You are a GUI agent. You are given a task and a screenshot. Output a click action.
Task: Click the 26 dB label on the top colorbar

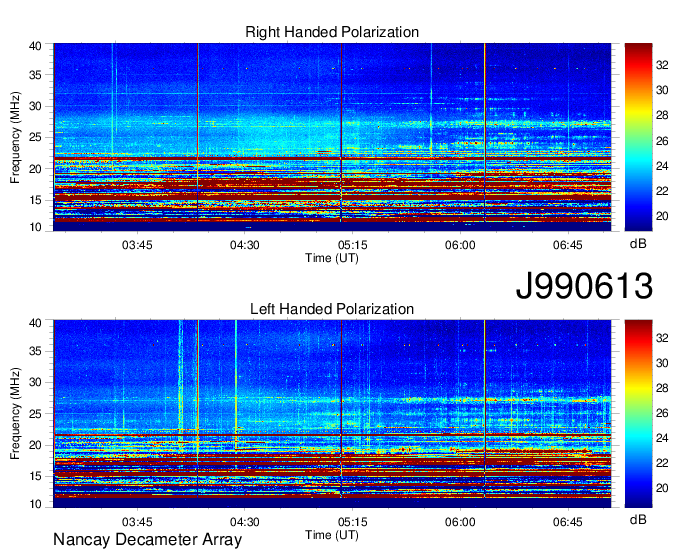662,140
